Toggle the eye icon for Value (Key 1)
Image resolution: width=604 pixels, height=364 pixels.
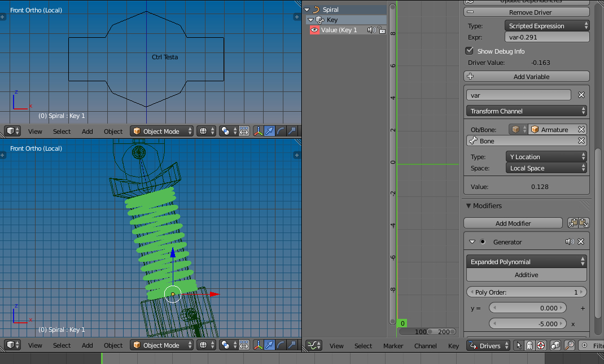(314, 30)
